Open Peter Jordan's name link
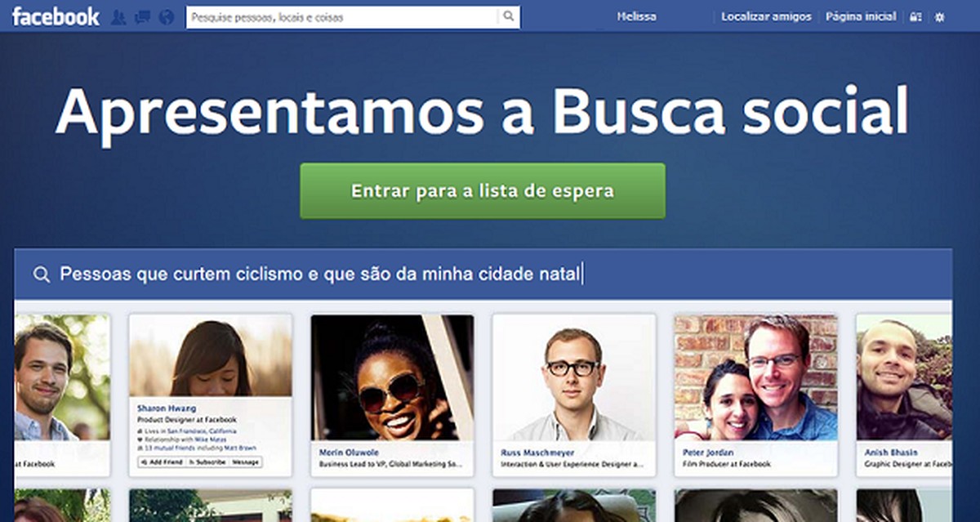Image resolution: width=980 pixels, height=522 pixels. click(708, 452)
